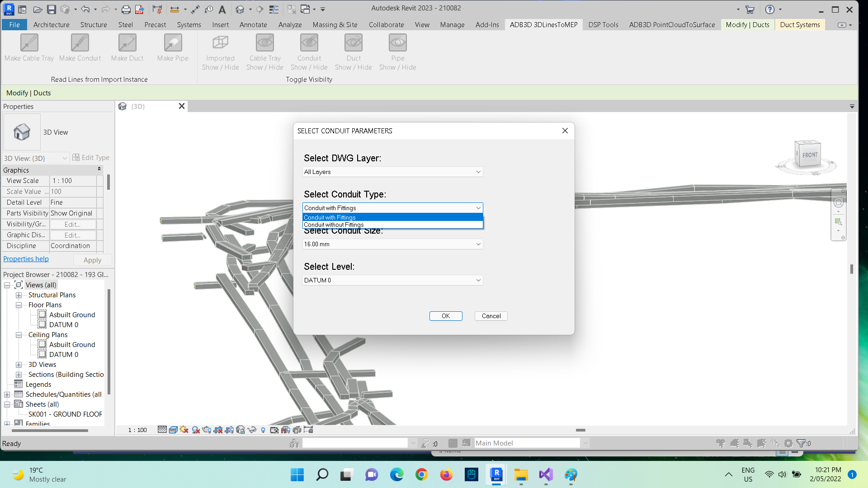Click the Make Cable Tray icon
This screenshot has width=868, height=488.
click(29, 43)
